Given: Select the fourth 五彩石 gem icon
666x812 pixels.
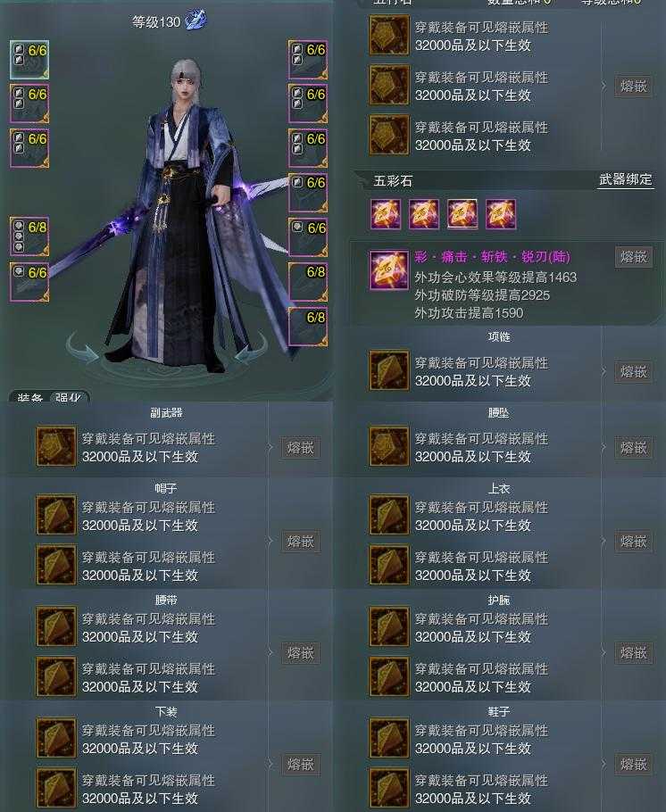Looking at the screenshot, I should click(501, 214).
